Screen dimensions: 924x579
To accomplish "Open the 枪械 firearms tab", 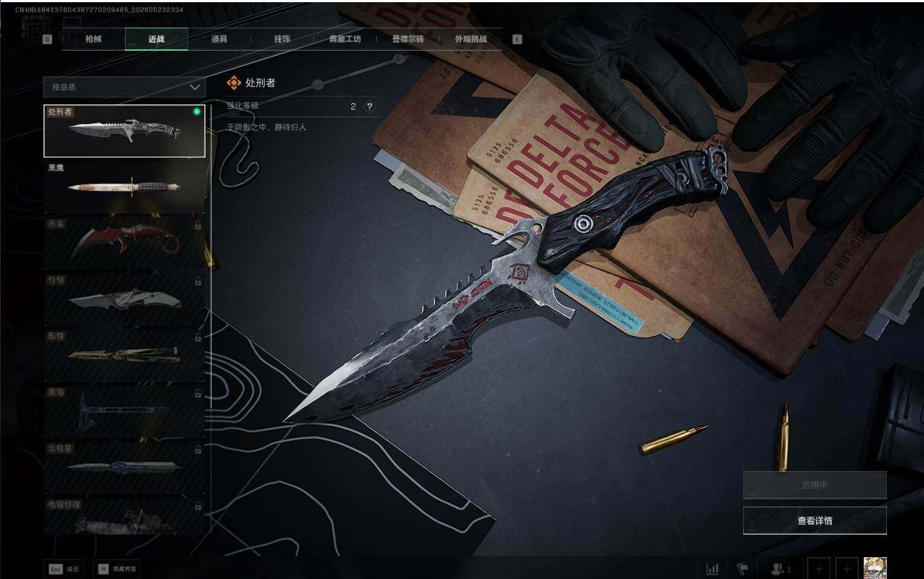I will (x=94, y=39).
